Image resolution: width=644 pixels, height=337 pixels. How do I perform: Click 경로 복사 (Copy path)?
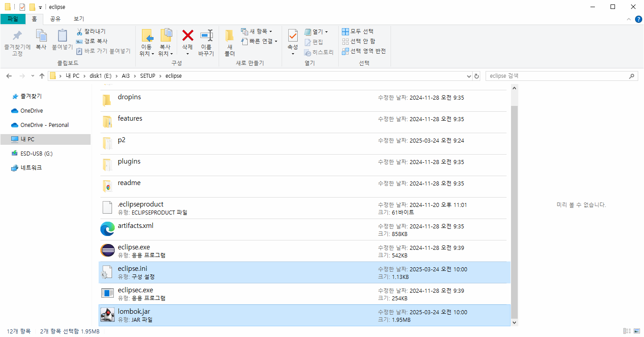92,41
